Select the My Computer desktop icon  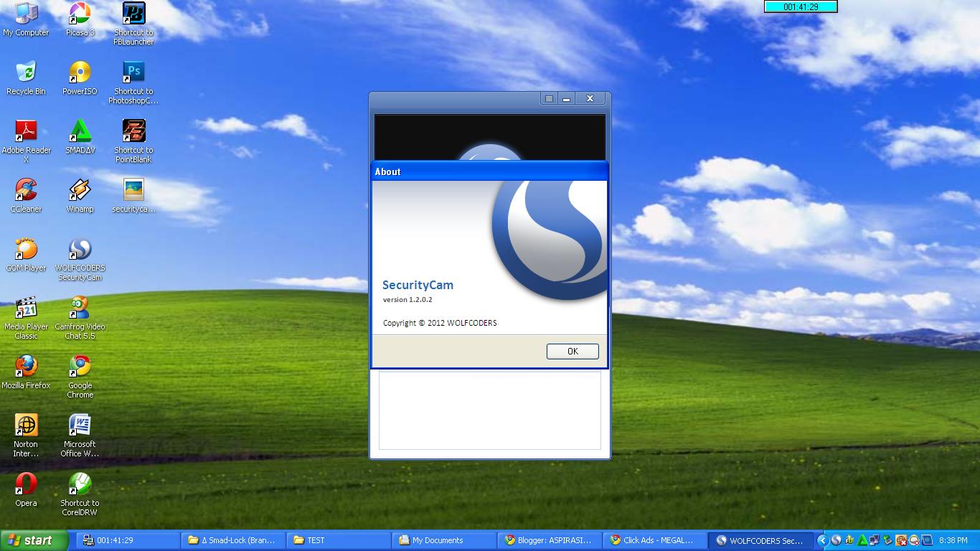[x=26, y=19]
